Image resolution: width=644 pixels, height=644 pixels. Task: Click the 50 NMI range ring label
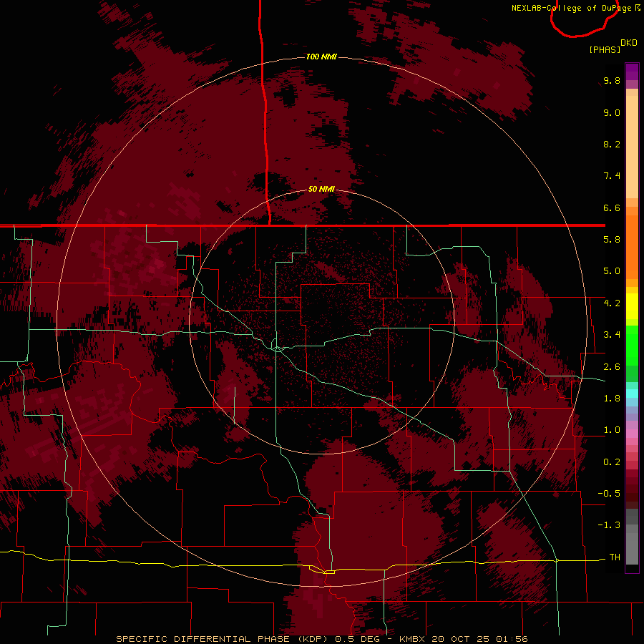(x=321, y=189)
